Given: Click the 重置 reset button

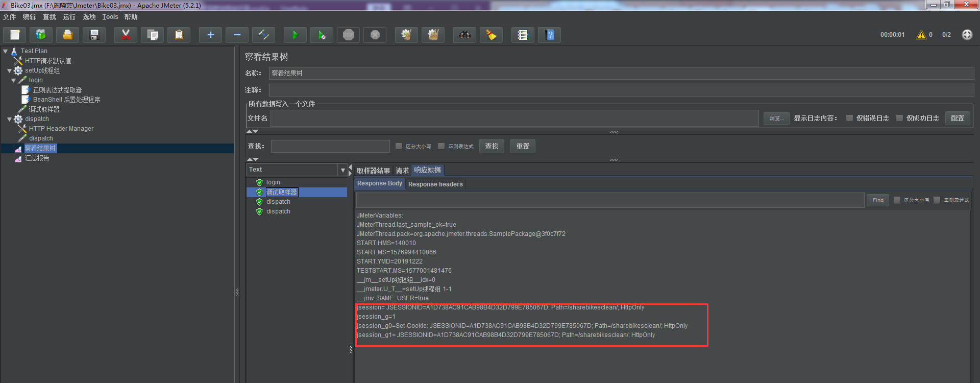Looking at the screenshot, I should click(523, 146).
